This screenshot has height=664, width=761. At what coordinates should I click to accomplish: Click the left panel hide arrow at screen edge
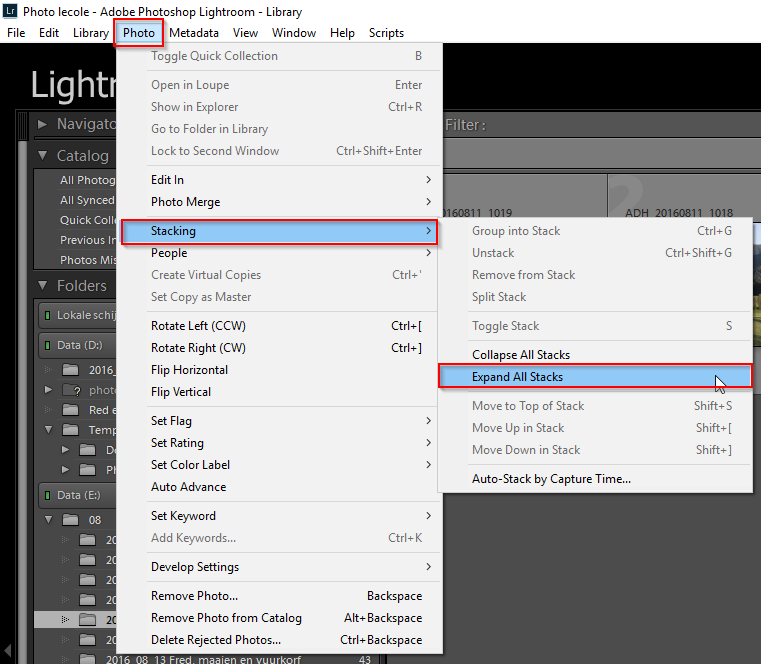click(7, 649)
